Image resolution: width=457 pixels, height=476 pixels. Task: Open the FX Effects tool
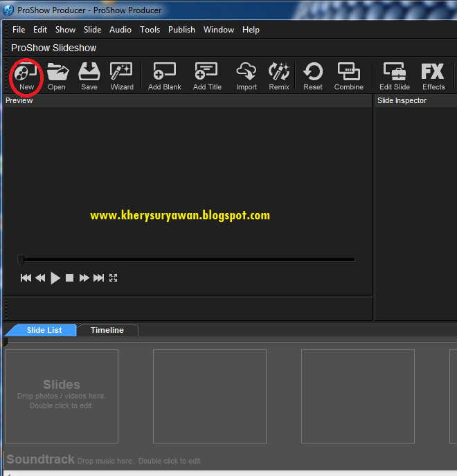coord(433,76)
